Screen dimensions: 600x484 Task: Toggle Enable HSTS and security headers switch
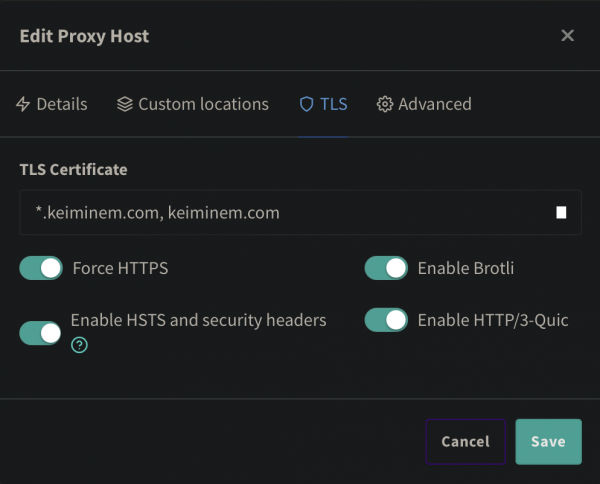41,333
